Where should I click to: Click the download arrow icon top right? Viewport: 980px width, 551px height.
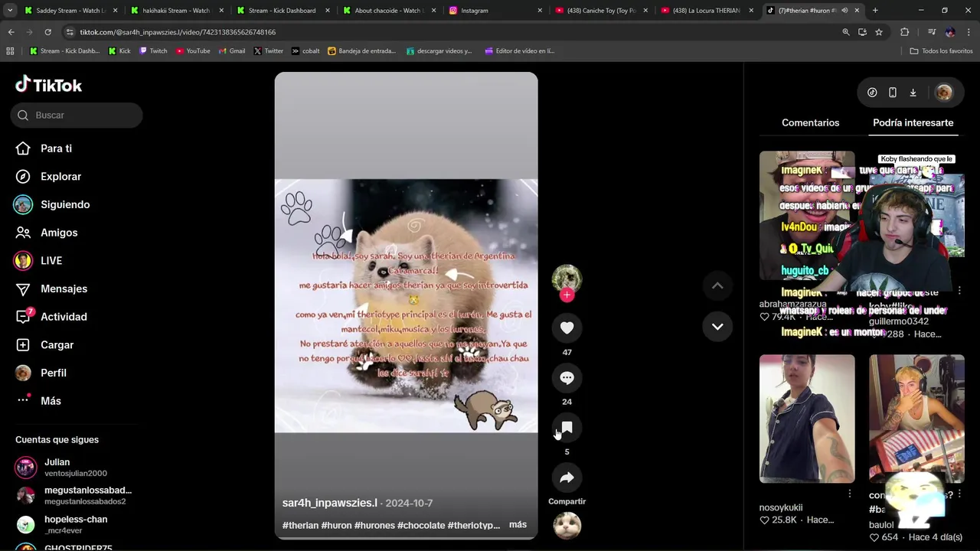[913, 93]
